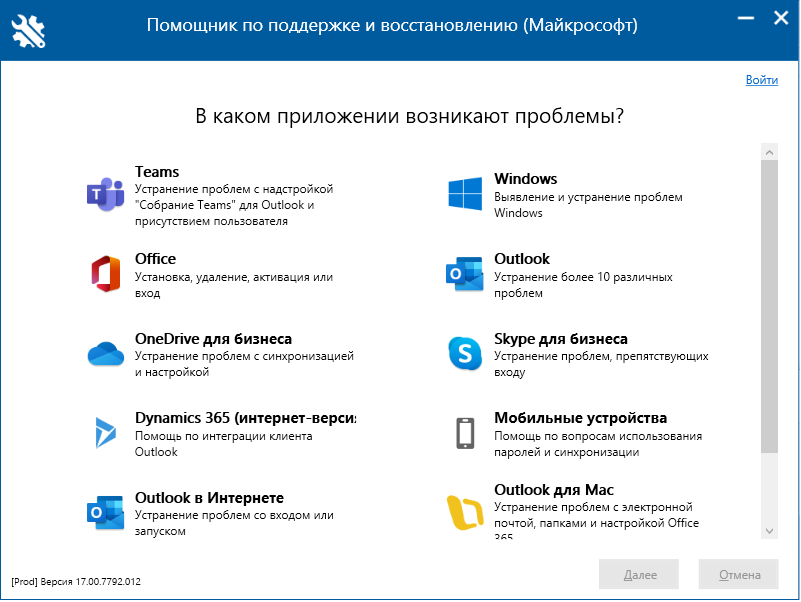Click description 'Установка, удаление, активация или вход'
Viewport: 801px width, 602px height.
(234, 285)
